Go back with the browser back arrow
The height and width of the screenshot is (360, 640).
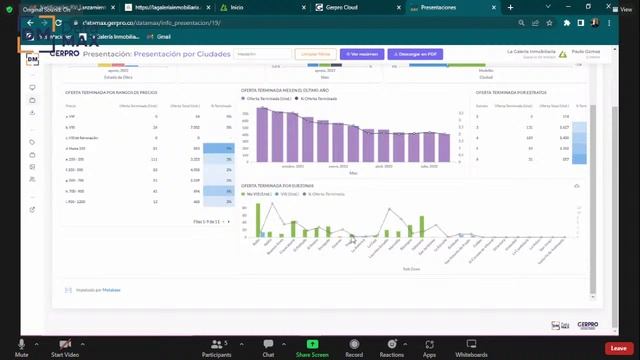coord(30,23)
